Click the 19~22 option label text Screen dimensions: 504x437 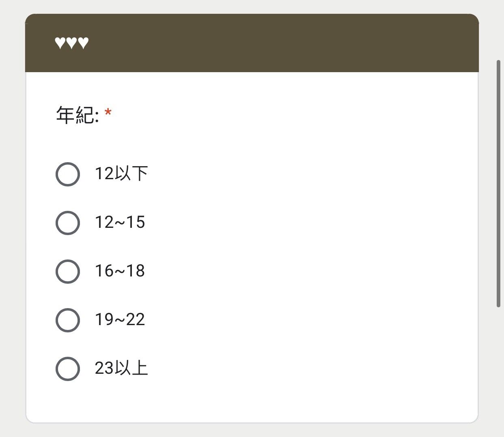120,320
